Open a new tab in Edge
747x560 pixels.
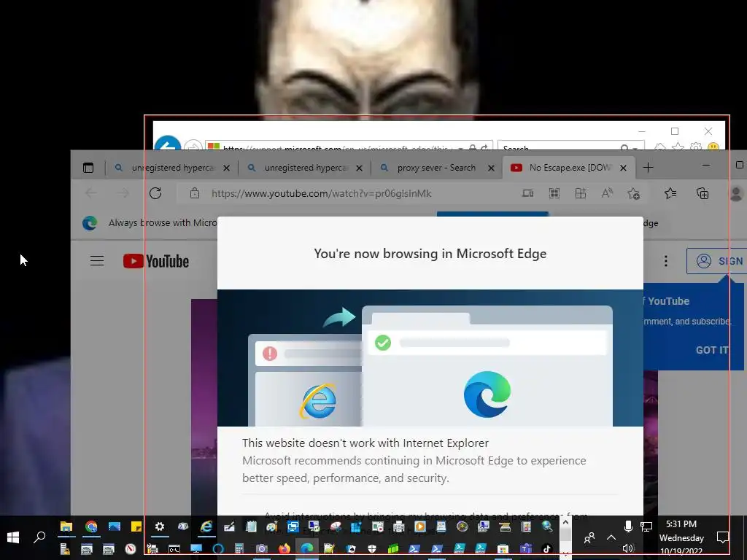[x=648, y=168]
